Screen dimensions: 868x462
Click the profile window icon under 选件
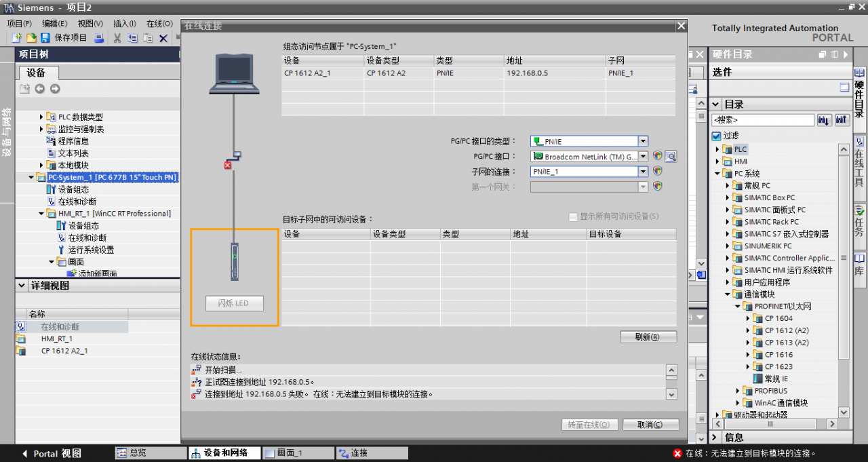tap(844, 87)
